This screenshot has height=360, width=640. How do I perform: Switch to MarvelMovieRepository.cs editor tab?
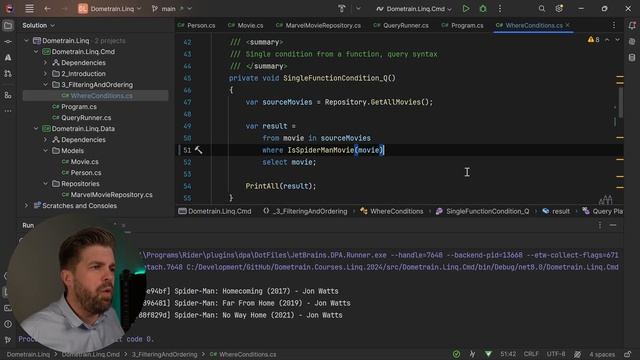tap(318, 25)
